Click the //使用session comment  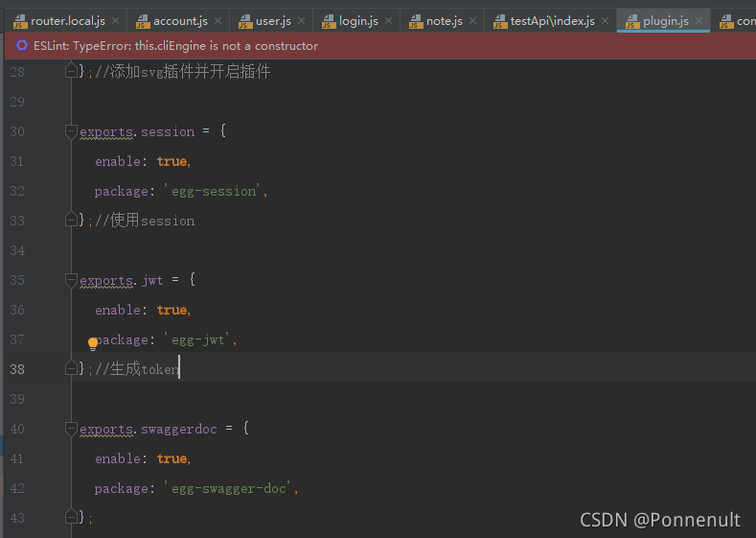pyautogui.click(x=145, y=221)
